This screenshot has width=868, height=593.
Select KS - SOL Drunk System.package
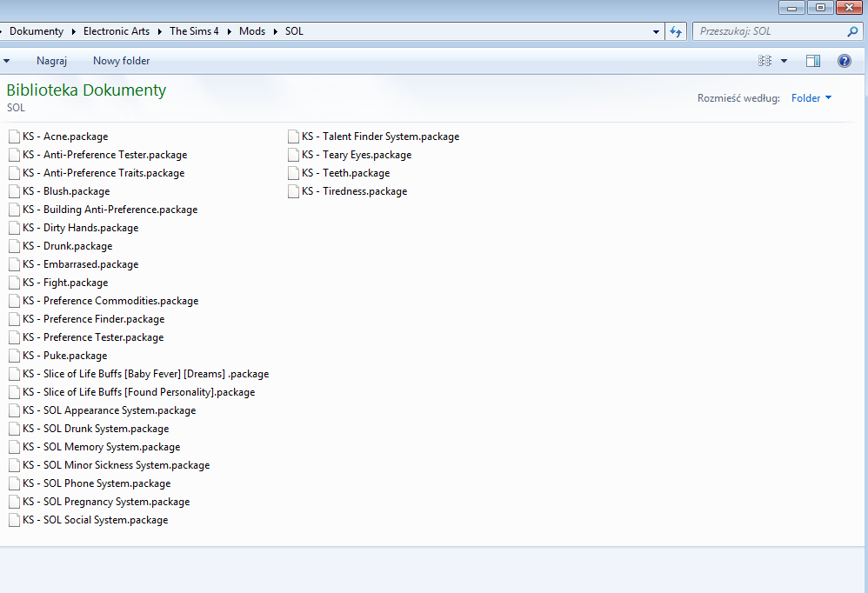pos(89,429)
